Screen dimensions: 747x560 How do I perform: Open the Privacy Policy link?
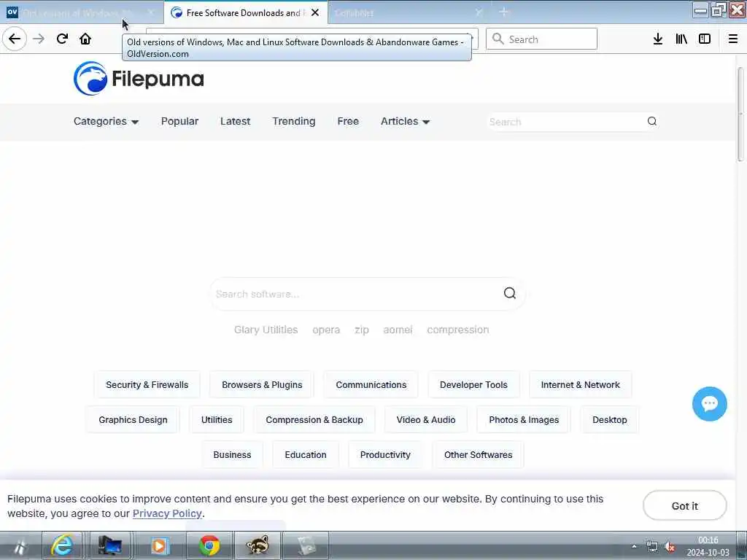pyautogui.click(x=167, y=513)
